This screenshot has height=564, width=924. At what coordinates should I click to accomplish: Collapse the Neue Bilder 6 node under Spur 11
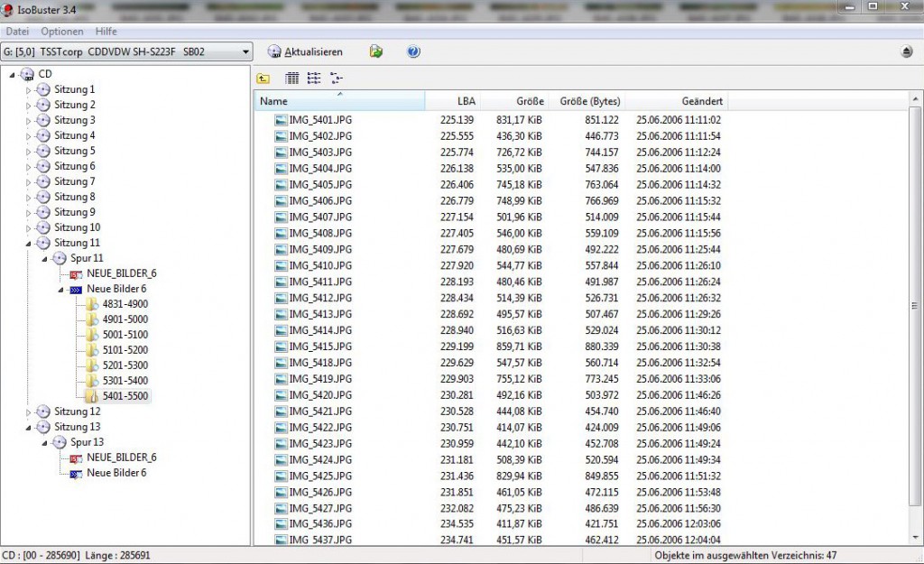point(60,290)
